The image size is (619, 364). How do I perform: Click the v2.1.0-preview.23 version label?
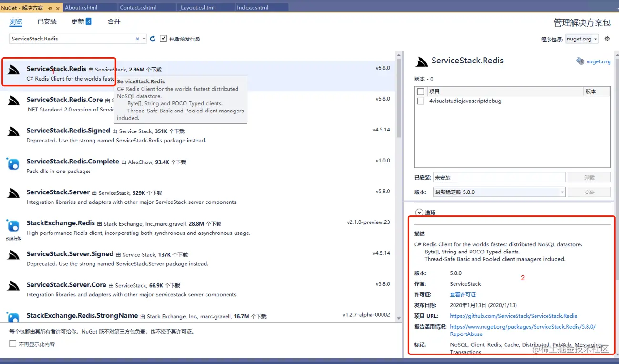(368, 222)
